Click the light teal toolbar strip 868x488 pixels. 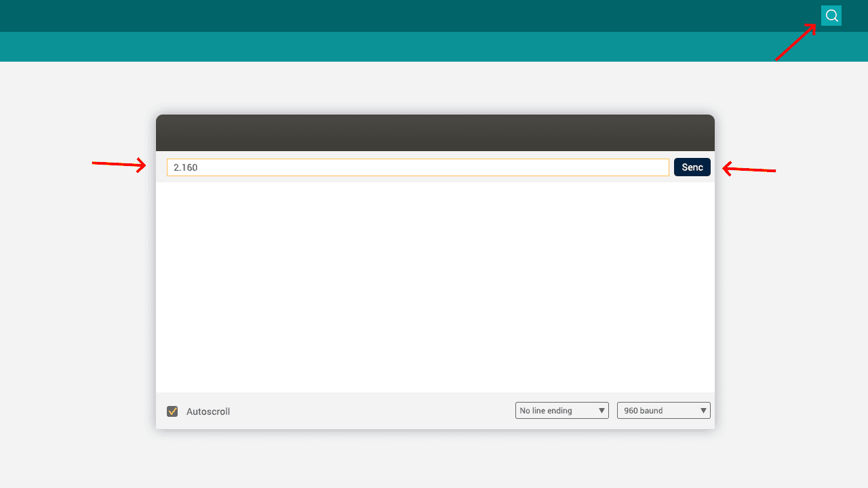[407, 47]
